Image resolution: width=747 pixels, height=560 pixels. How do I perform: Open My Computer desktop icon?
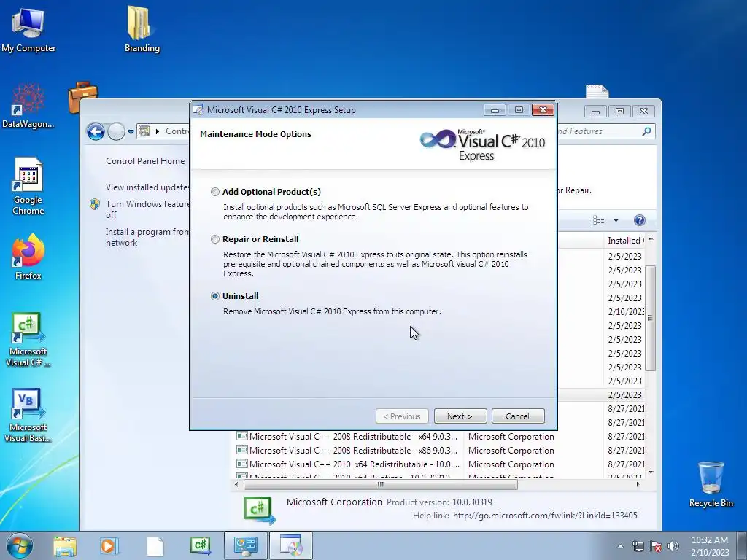tap(28, 30)
